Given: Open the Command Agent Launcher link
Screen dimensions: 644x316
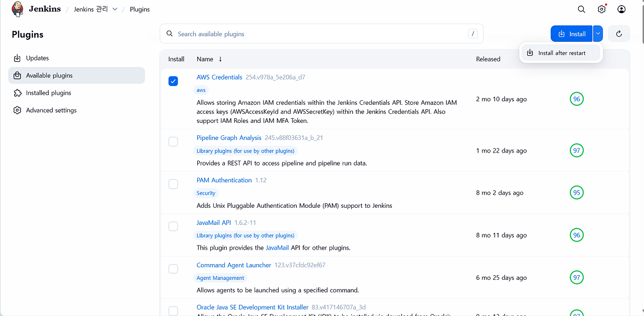Looking at the screenshot, I should click(x=234, y=265).
